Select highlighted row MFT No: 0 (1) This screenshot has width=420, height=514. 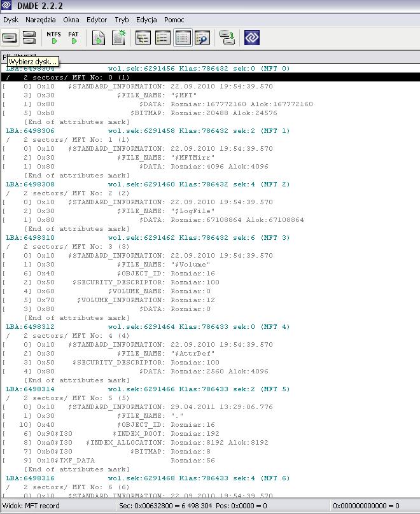coord(211,78)
